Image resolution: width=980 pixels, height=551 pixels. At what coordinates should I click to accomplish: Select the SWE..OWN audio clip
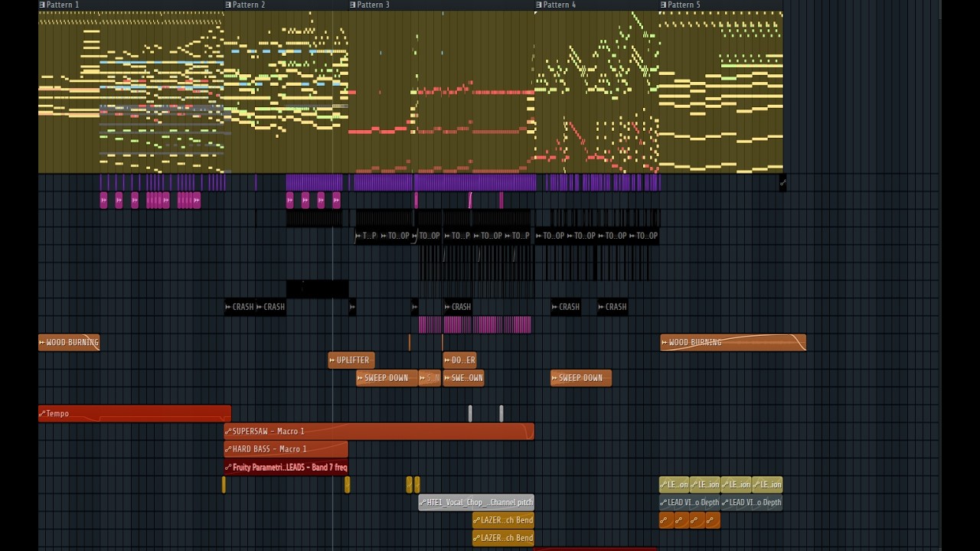point(463,378)
